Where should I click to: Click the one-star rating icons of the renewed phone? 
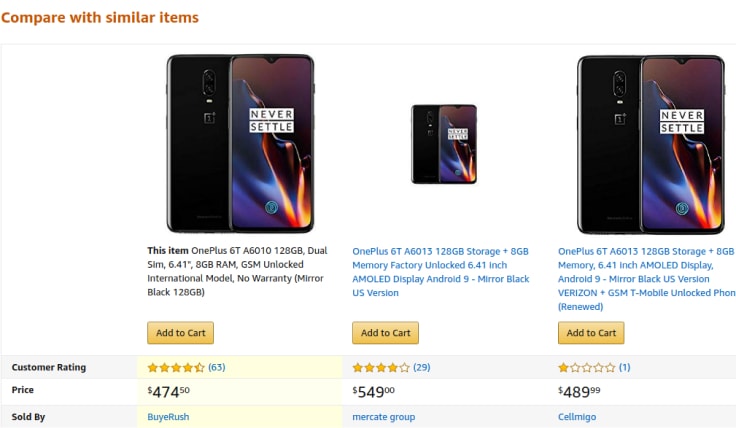click(587, 367)
